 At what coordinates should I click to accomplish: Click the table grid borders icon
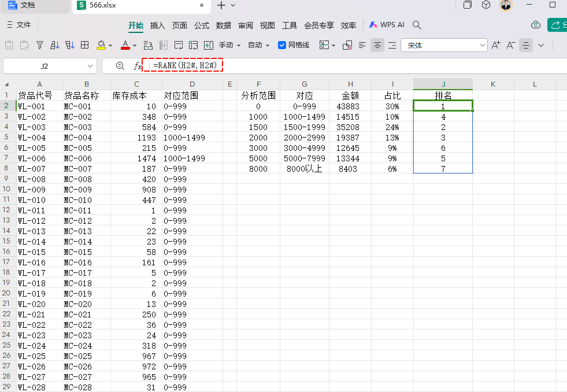pos(84,45)
